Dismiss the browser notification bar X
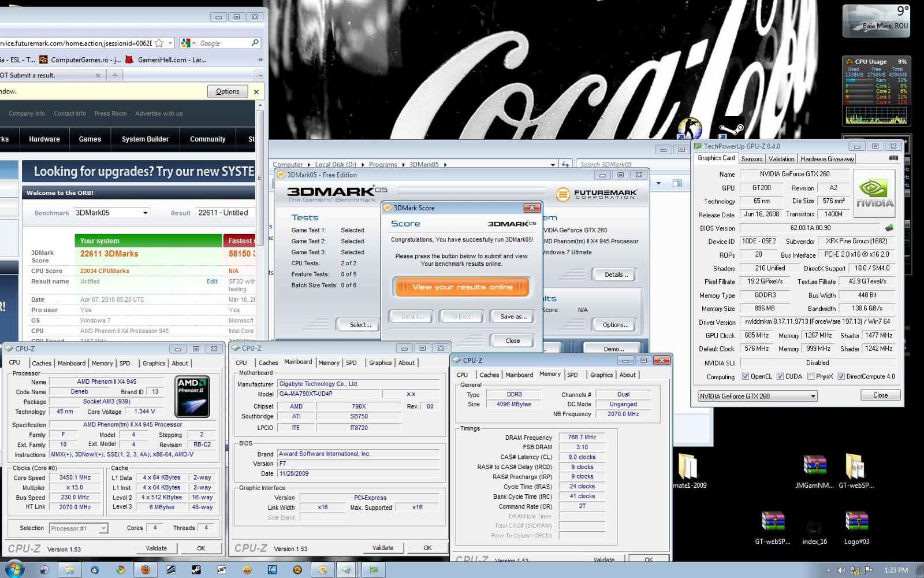The image size is (924, 578). pyautogui.click(x=256, y=91)
